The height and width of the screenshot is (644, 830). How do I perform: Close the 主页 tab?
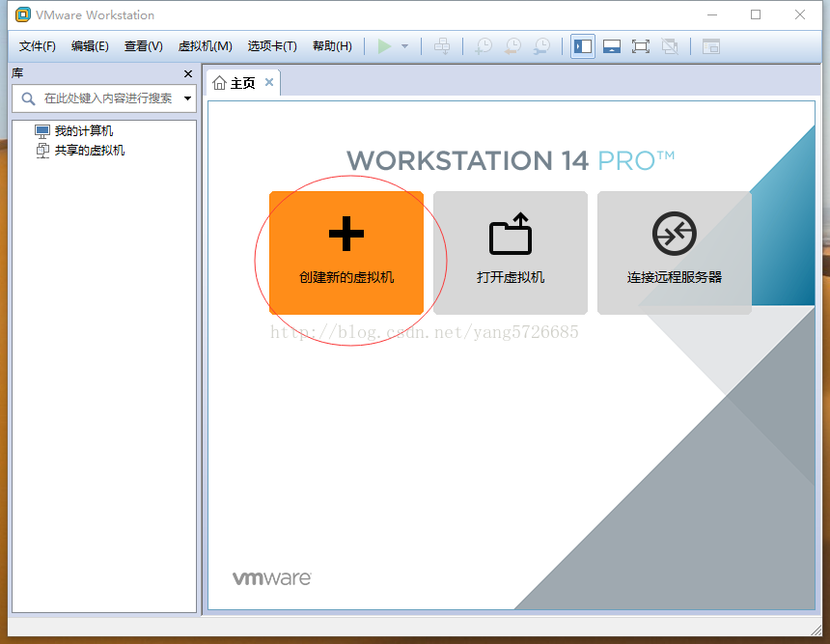point(269,82)
